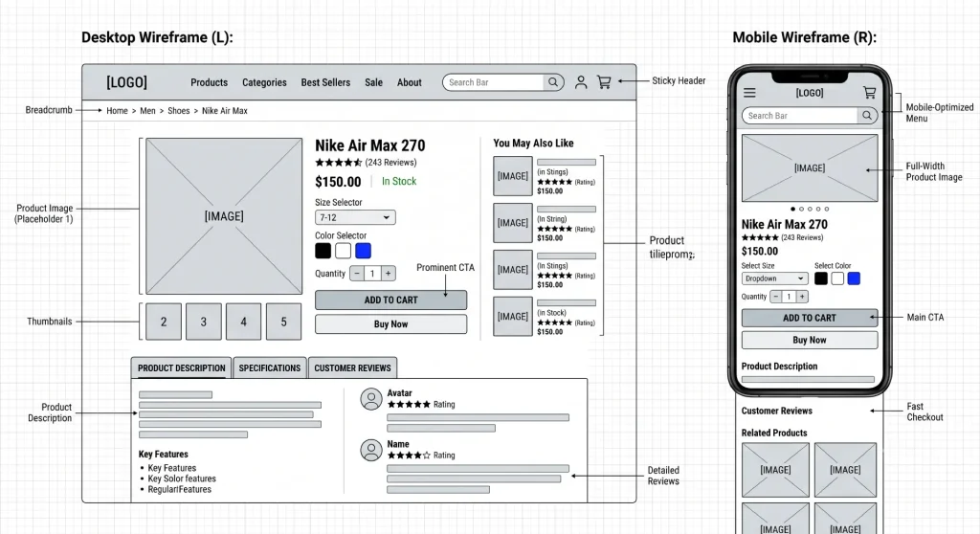Click the desktop search magnifier icon
The image size is (980, 534).
pyautogui.click(x=553, y=82)
